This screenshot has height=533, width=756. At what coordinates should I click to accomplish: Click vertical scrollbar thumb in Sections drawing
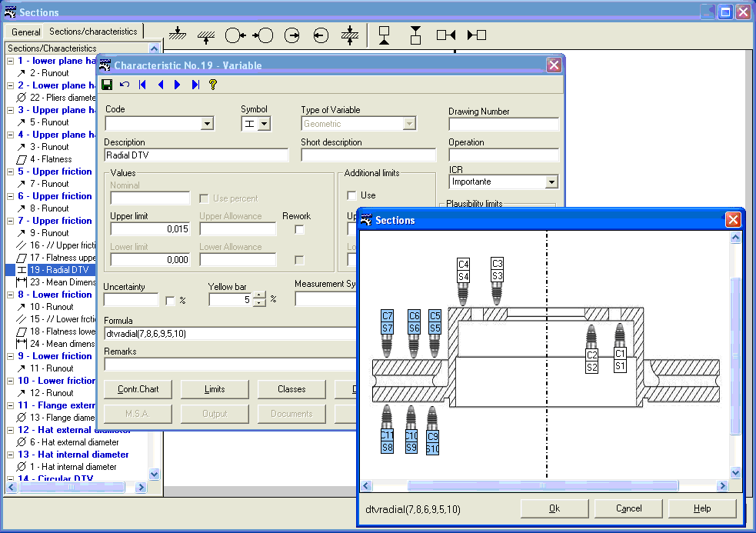point(735,356)
